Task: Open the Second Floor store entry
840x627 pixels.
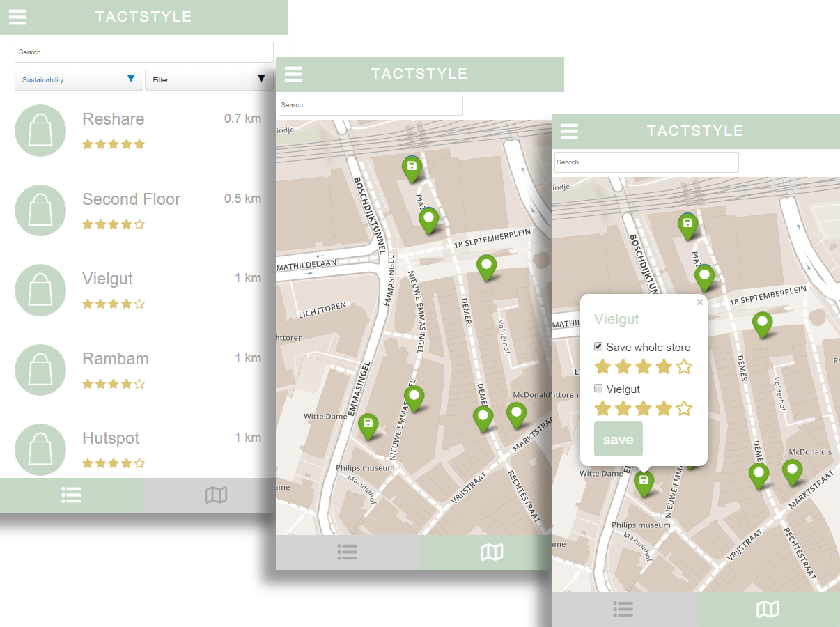Action: [132, 199]
